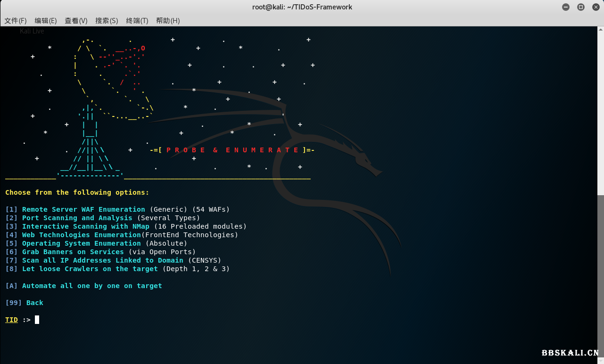Minimize the terminal window

click(x=566, y=7)
